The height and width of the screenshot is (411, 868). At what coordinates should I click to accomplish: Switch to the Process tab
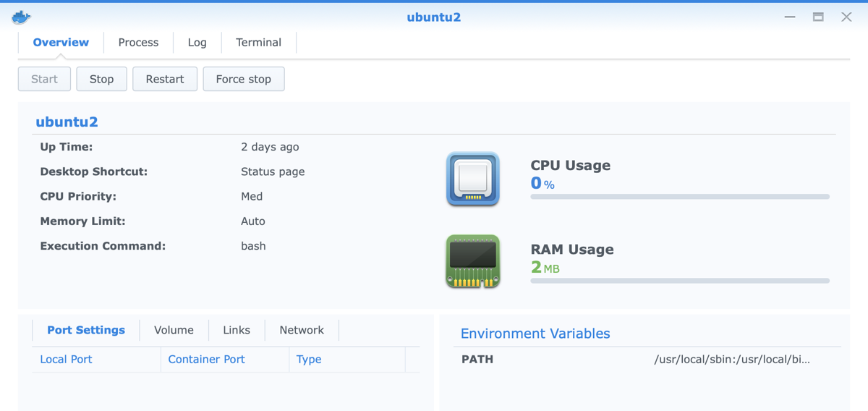(138, 43)
